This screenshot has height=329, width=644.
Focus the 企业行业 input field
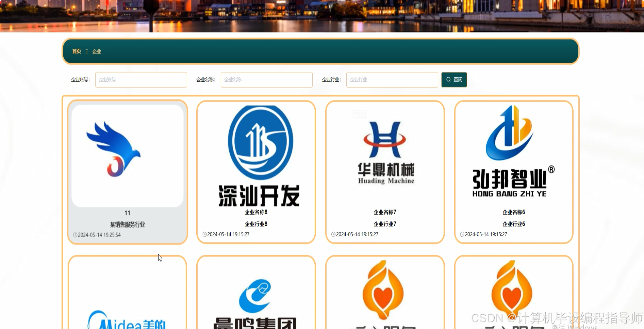pos(392,80)
